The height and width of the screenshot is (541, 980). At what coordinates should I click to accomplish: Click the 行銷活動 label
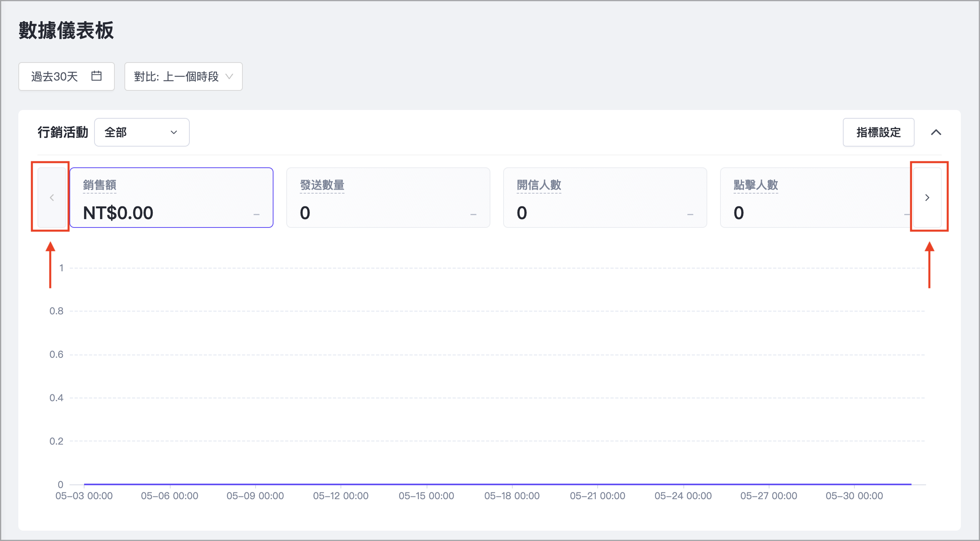[63, 132]
